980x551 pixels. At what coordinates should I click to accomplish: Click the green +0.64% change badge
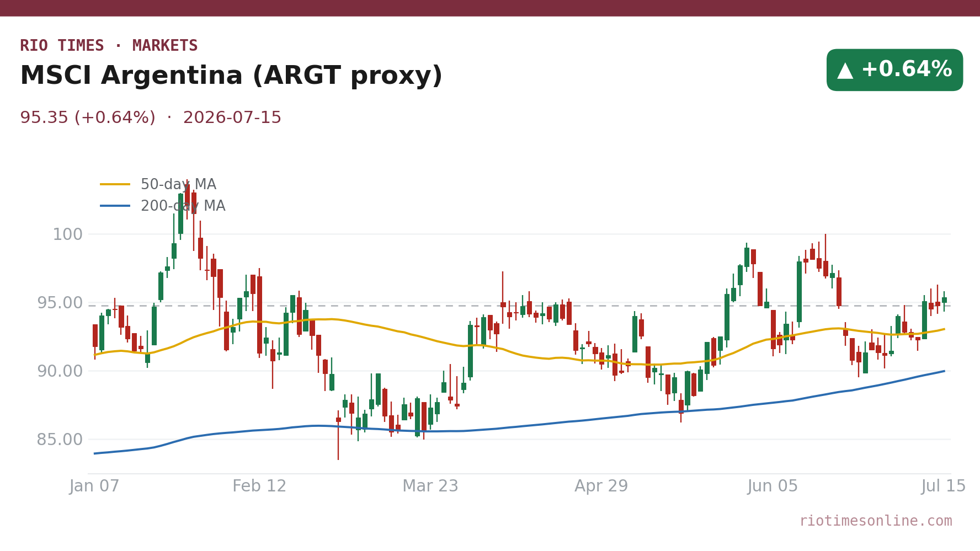pyautogui.click(x=894, y=70)
